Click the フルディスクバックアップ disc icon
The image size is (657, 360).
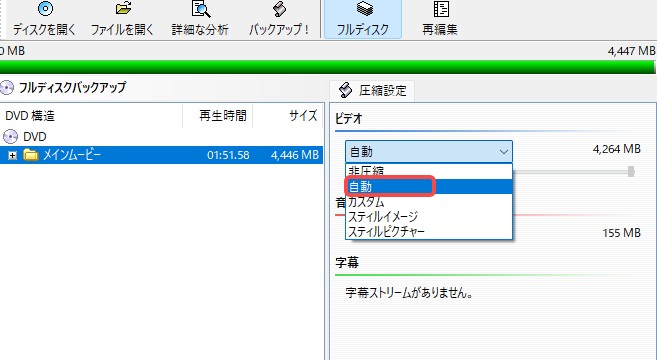pos(7,88)
